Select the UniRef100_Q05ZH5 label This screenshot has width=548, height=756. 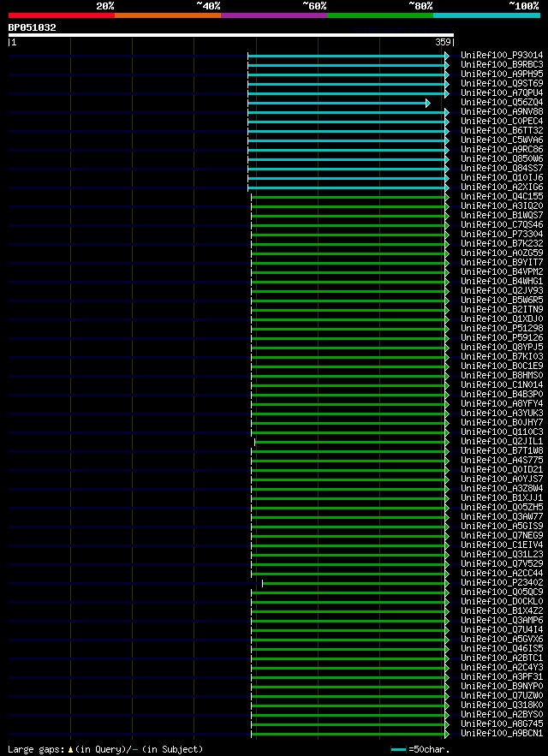pyautogui.click(x=502, y=507)
